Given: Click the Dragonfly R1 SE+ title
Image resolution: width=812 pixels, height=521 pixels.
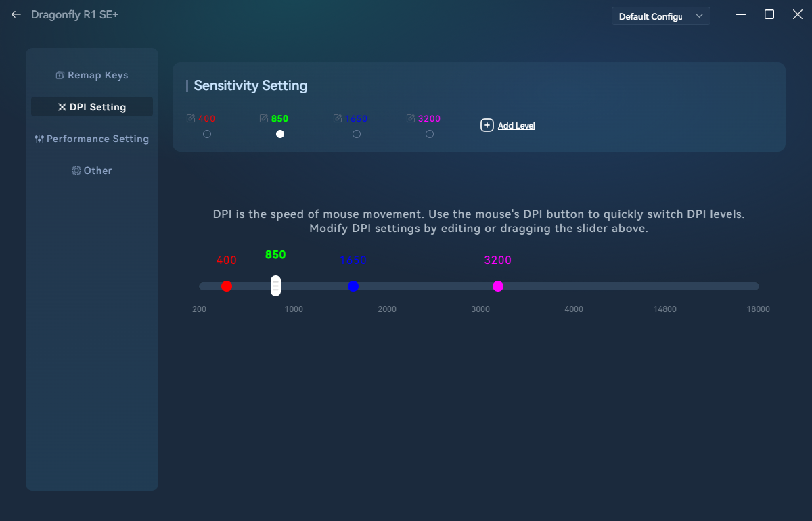Looking at the screenshot, I should pyautogui.click(x=74, y=14).
